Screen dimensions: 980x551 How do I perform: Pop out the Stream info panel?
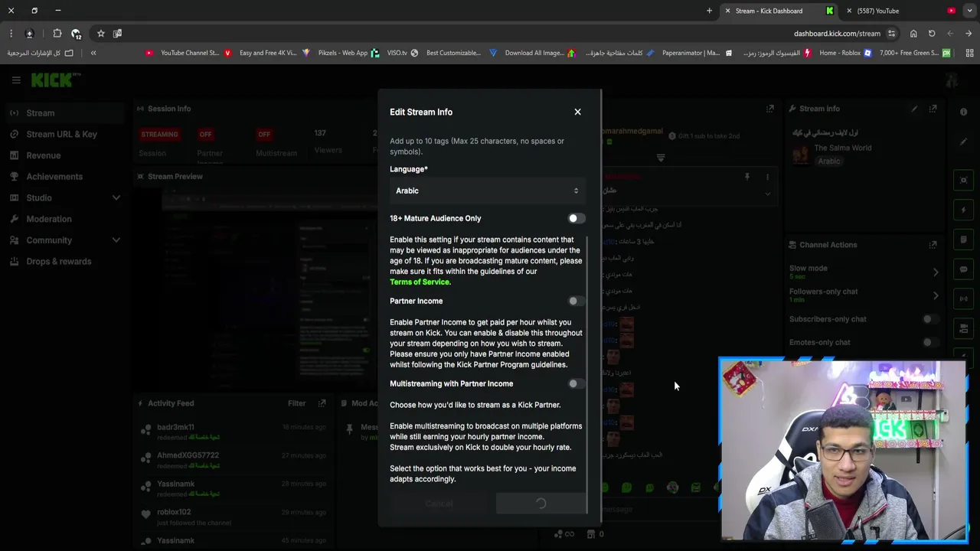click(933, 109)
